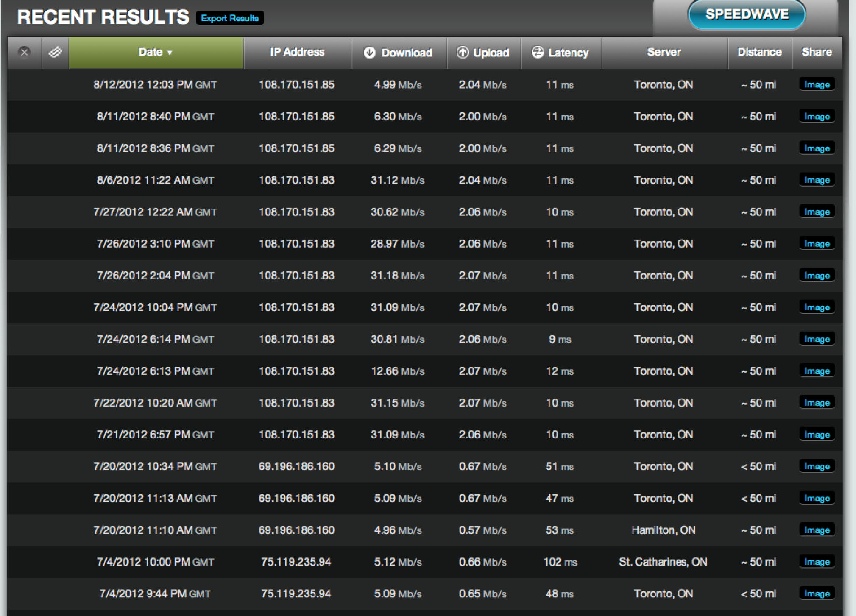
Task: Click the Download arrow icon in header
Action: click(x=369, y=52)
